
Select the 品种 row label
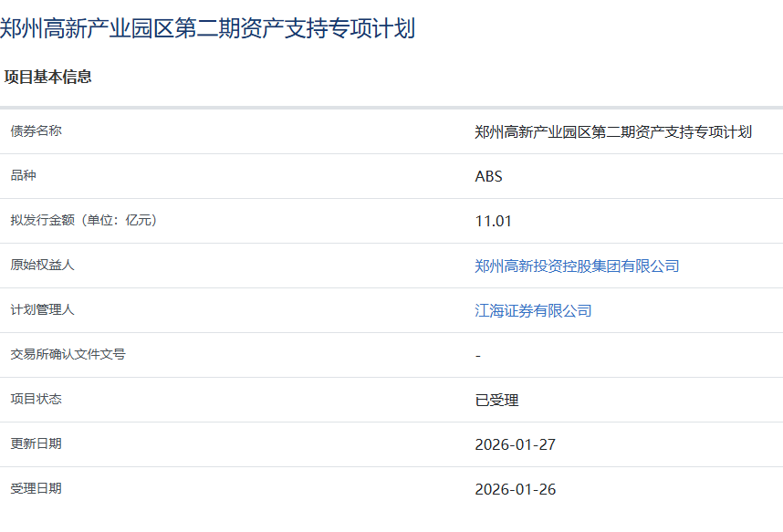pos(24,175)
